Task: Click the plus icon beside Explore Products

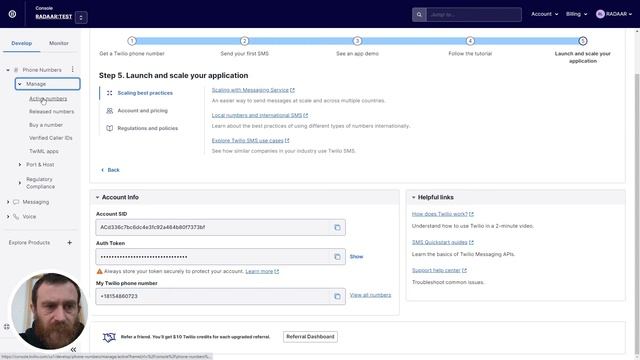Action: (69, 242)
